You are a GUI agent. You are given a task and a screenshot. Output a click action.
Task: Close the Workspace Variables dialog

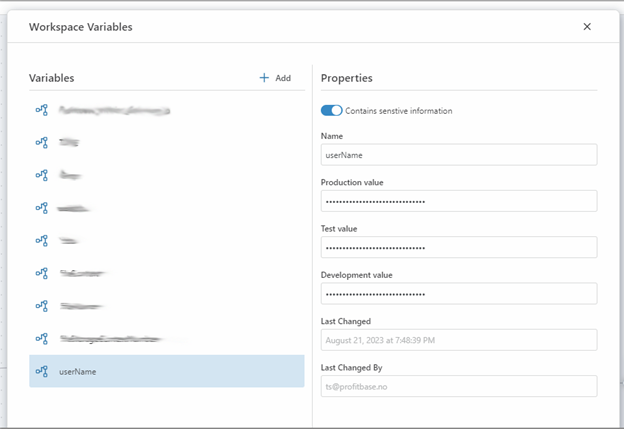point(587,27)
